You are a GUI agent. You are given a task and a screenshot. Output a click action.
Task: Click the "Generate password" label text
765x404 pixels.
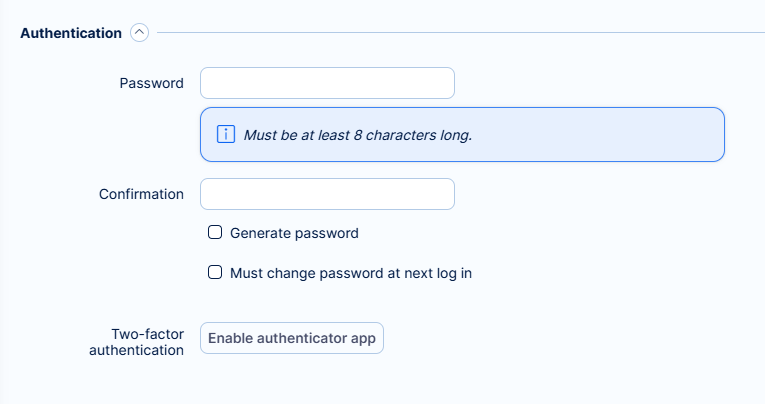click(x=294, y=233)
